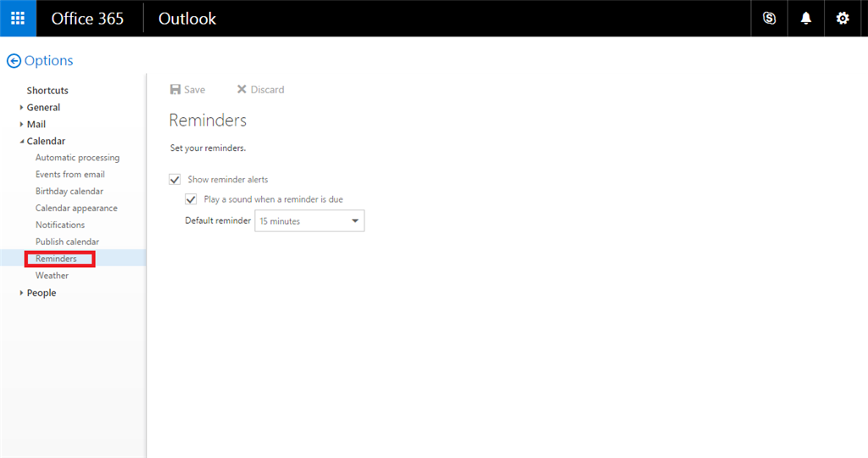Collapse the Calendar section triangle
This screenshot has height=458, width=868.
point(21,142)
